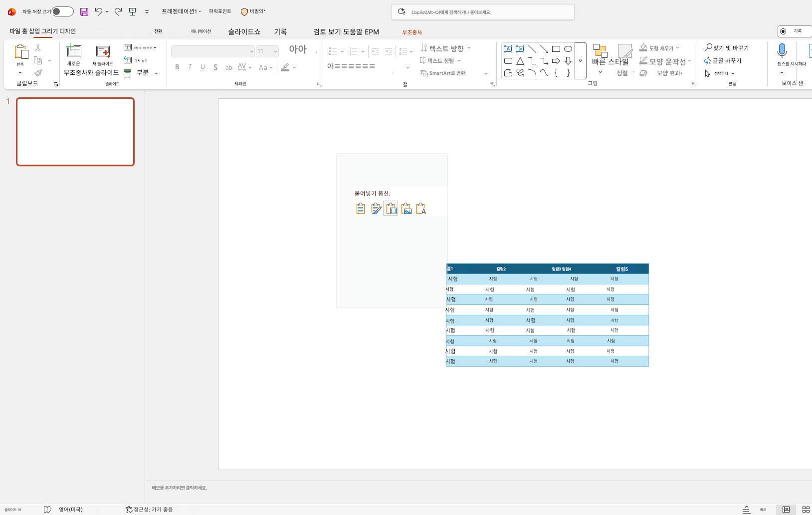Click the 다시 놓기 reset button

coord(136,60)
